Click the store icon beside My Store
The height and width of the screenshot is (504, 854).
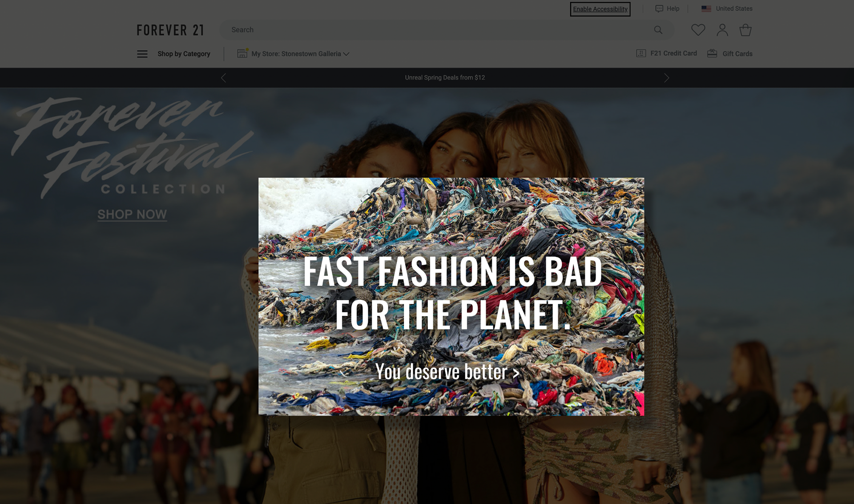coord(242,53)
